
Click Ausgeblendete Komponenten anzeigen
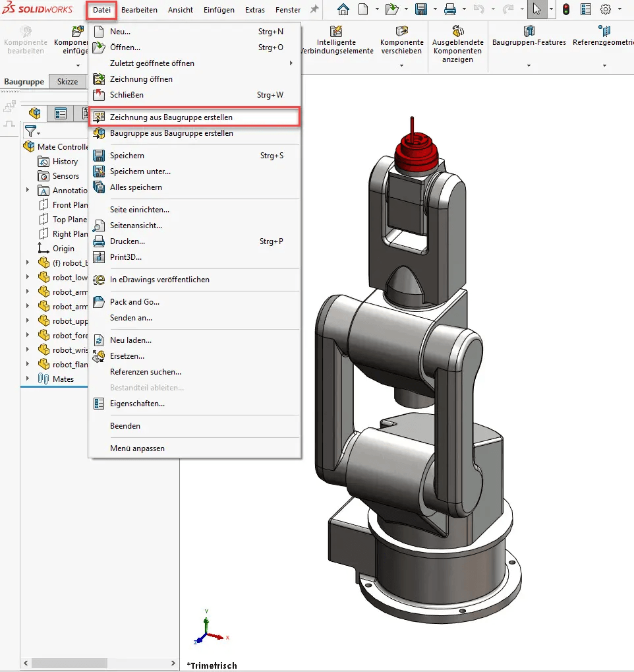click(457, 41)
